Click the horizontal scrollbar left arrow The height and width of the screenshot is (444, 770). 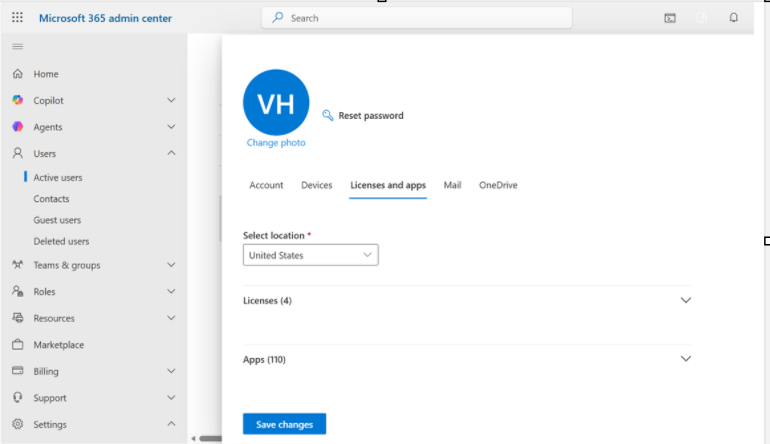tap(193, 439)
